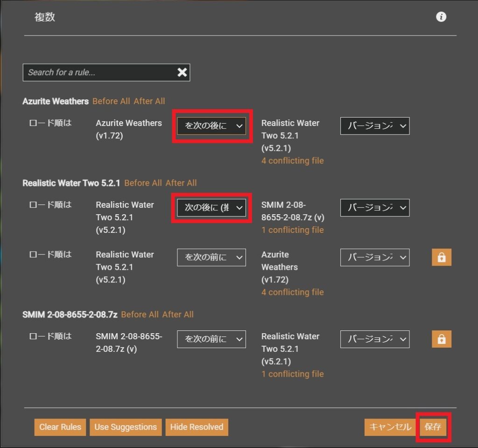
Task: Click the lock icon in the SMIM rule row
Action: click(x=442, y=339)
